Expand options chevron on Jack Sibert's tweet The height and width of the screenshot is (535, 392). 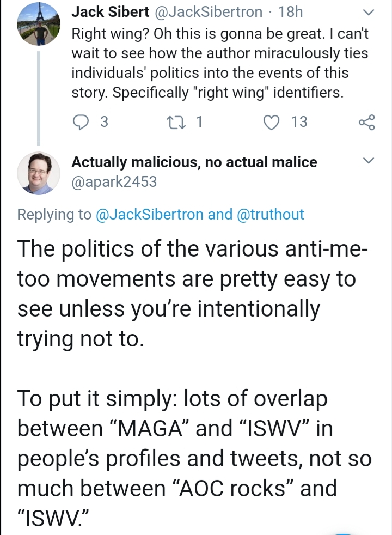point(368,13)
